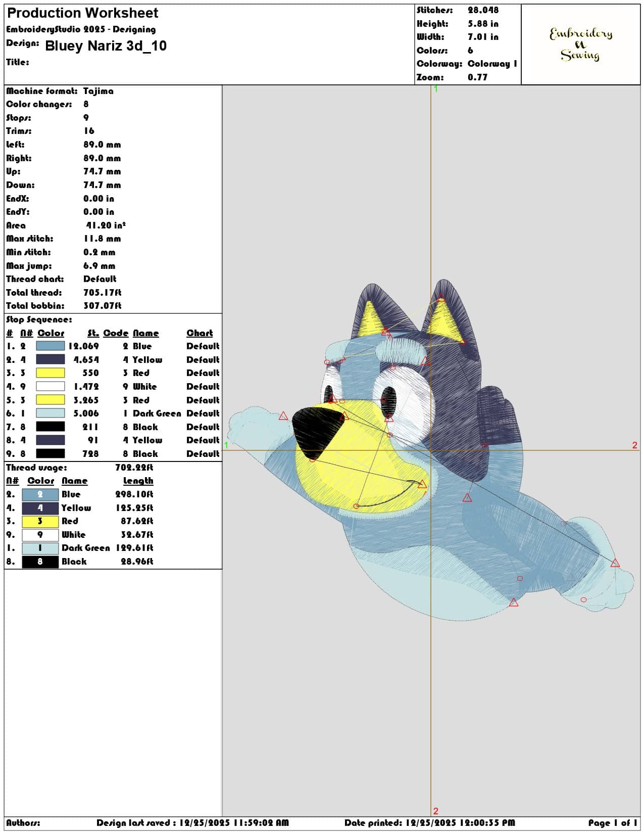Click the design name Bluey Nariz 3d_10

click(x=106, y=46)
